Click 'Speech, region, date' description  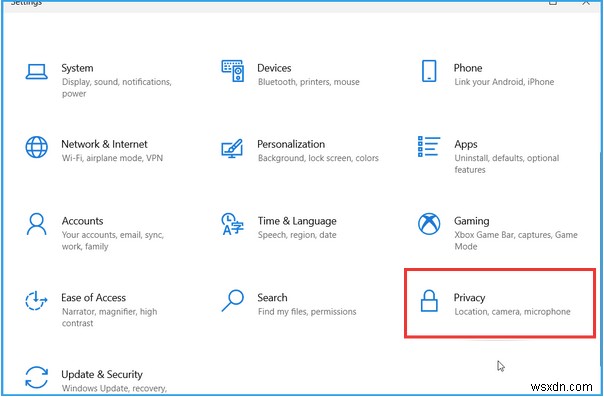pos(297,235)
